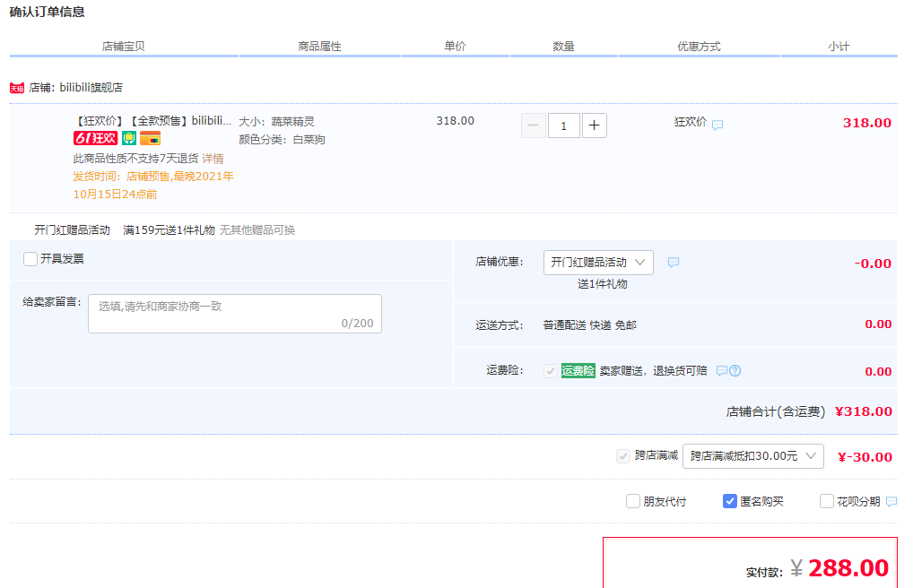
Task: Uncheck the 匿名购买 checkbox
Action: point(729,501)
